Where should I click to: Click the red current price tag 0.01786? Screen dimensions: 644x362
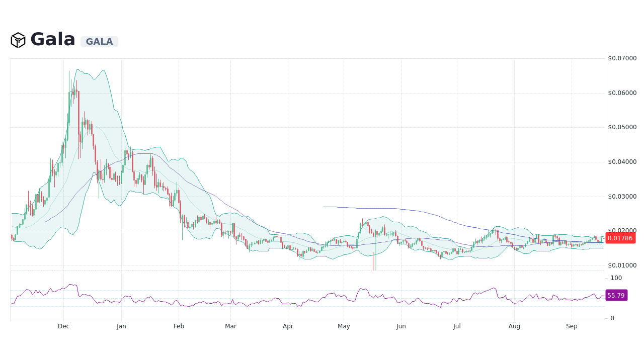click(621, 238)
